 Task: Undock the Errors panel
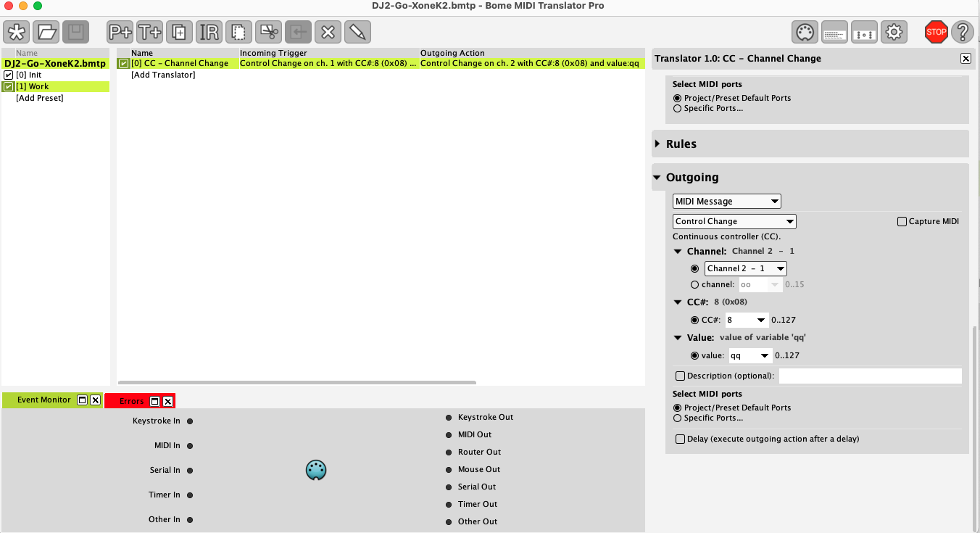click(x=154, y=401)
